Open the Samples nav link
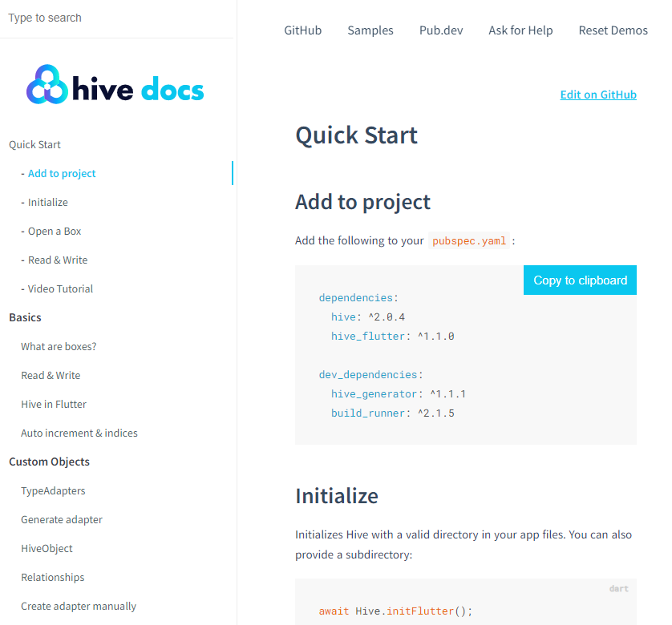This screenshot has width=672, height=625. click(370, 30)
